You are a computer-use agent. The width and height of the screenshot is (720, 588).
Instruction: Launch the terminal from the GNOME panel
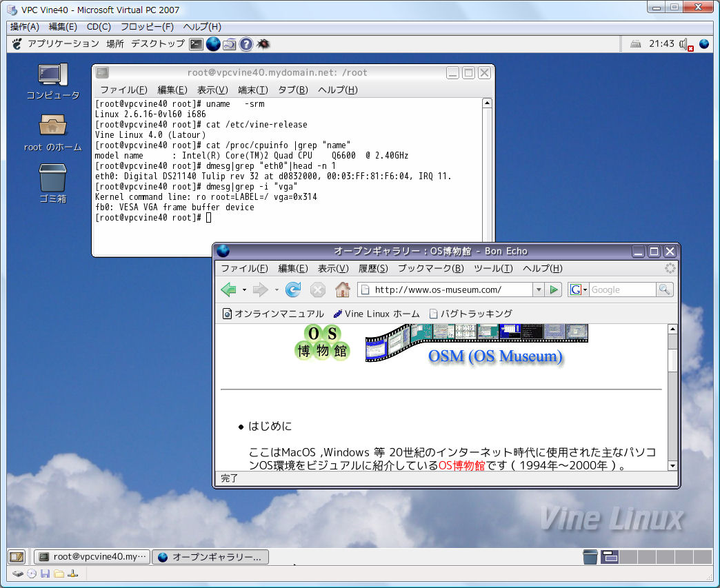(196, 44)
